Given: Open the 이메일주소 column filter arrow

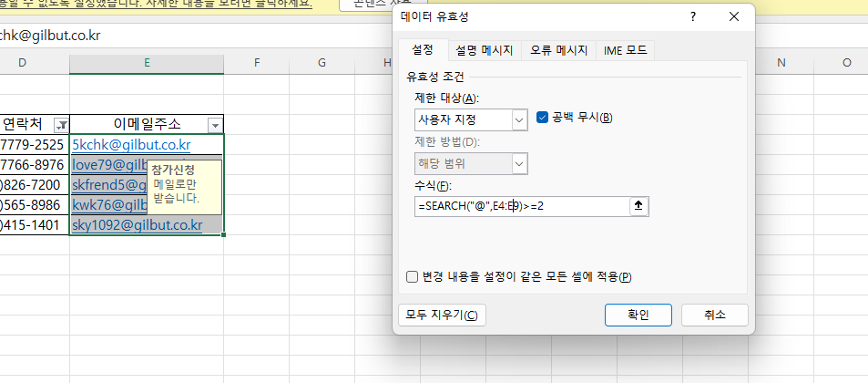Looking at the screenshot, I should [x=214, y=125].
